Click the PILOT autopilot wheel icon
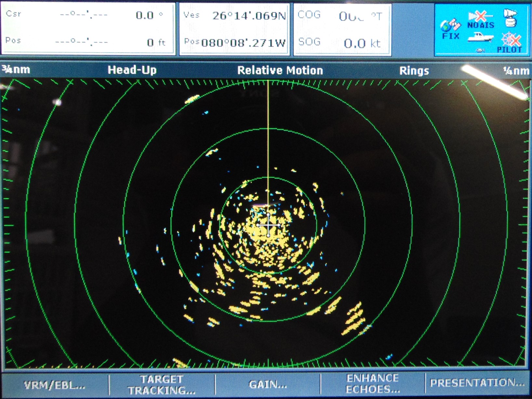532x399 pixels. (x=510, y=43)
